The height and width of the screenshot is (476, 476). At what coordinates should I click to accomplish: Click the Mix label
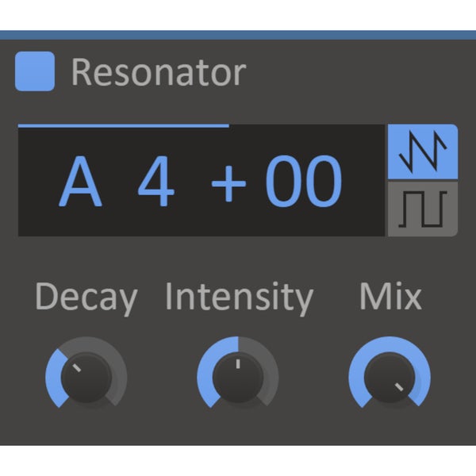390,296
